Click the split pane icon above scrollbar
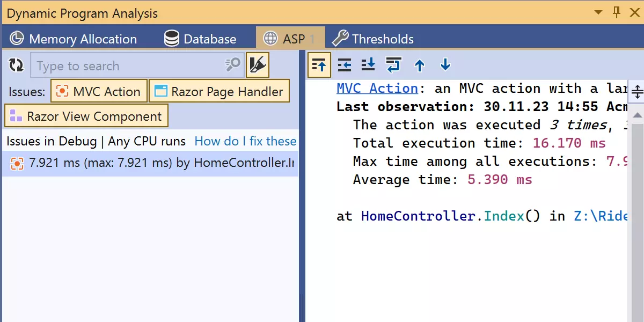Image resolution: width=644 pixels, height=322 pixels. [637, 92]
